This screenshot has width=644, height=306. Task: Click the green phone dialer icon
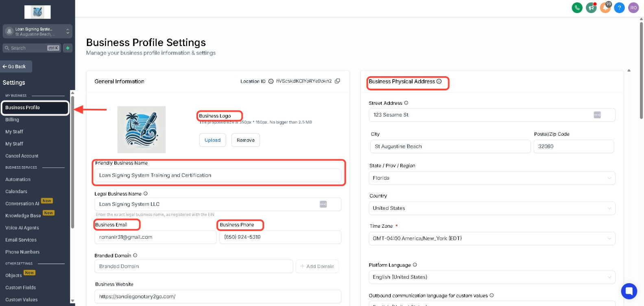577,8
